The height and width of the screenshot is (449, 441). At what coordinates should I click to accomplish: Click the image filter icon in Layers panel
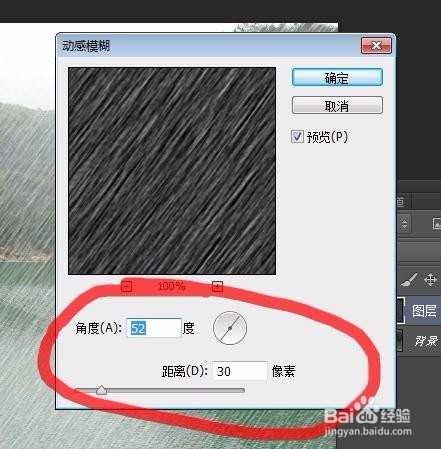tap(437, 224)
